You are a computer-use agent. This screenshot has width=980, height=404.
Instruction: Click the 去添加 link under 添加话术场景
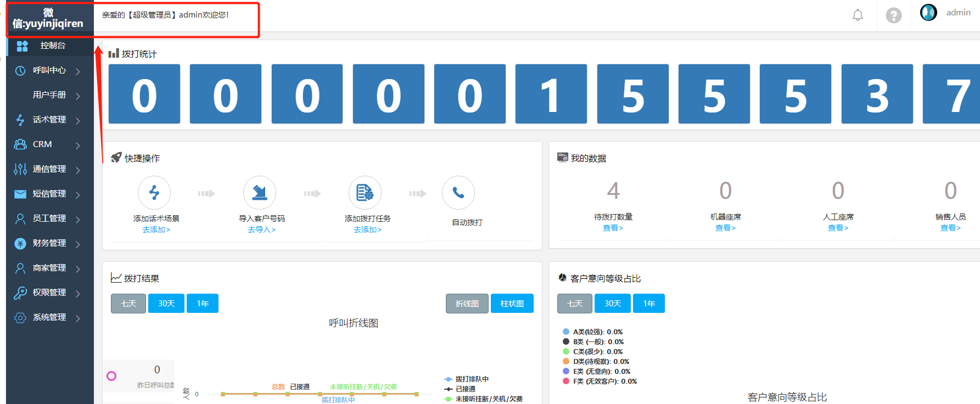click(156, 229)
